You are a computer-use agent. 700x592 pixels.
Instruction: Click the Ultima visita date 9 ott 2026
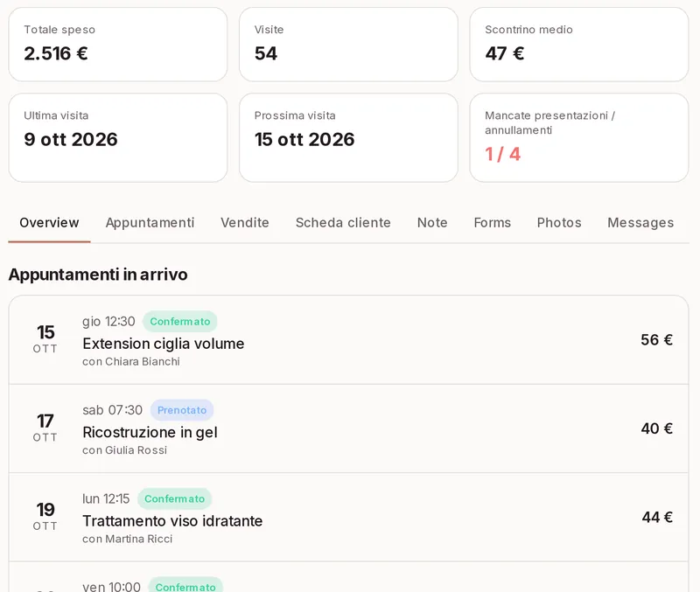click(x=71, y=140)
